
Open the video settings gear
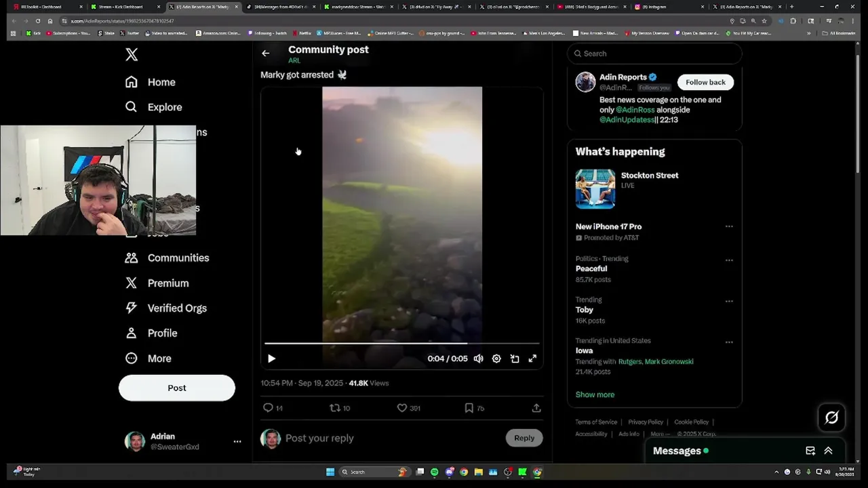click(496, 359)
